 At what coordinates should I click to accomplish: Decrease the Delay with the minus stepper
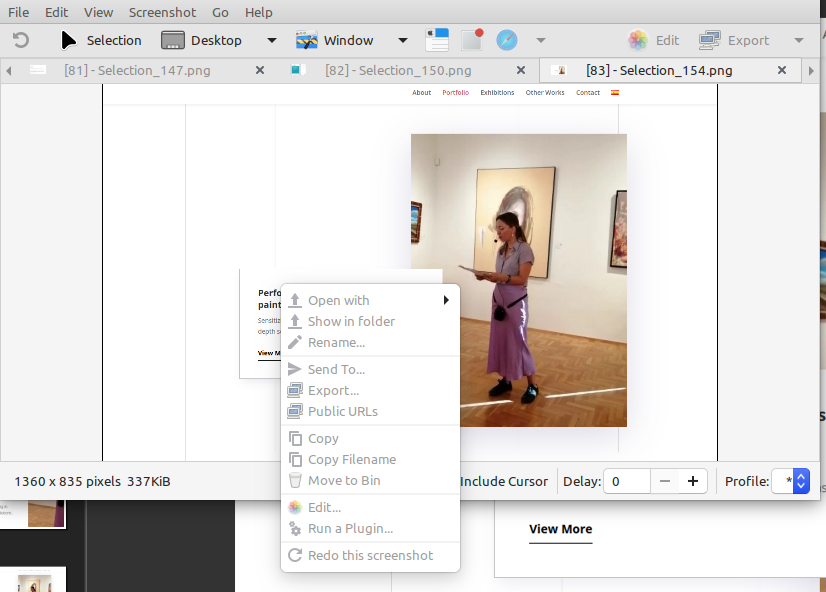tap(664, 481)
